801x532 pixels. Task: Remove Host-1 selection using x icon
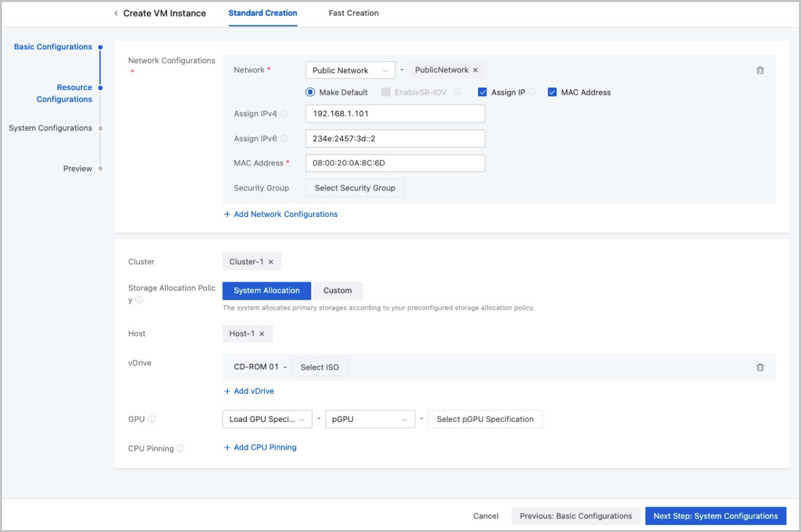(262, 334)
